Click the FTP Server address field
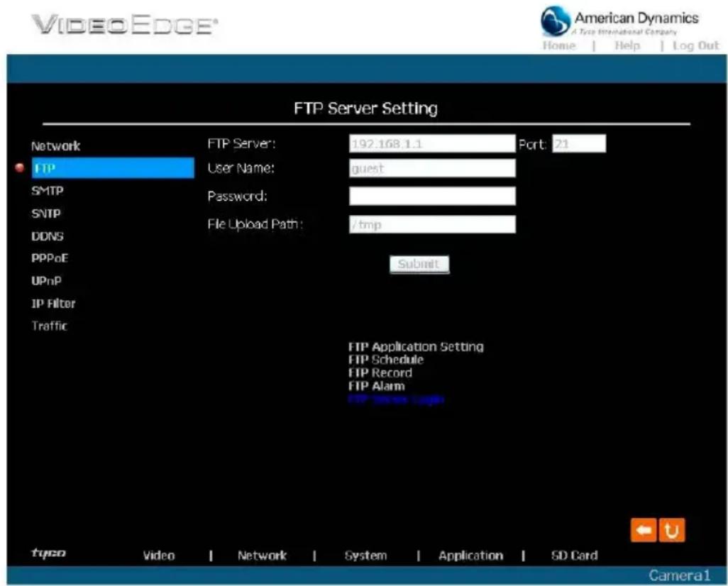The width and height of the screenshot is (728, 586). pyautogui.click(x=432, y=143)
